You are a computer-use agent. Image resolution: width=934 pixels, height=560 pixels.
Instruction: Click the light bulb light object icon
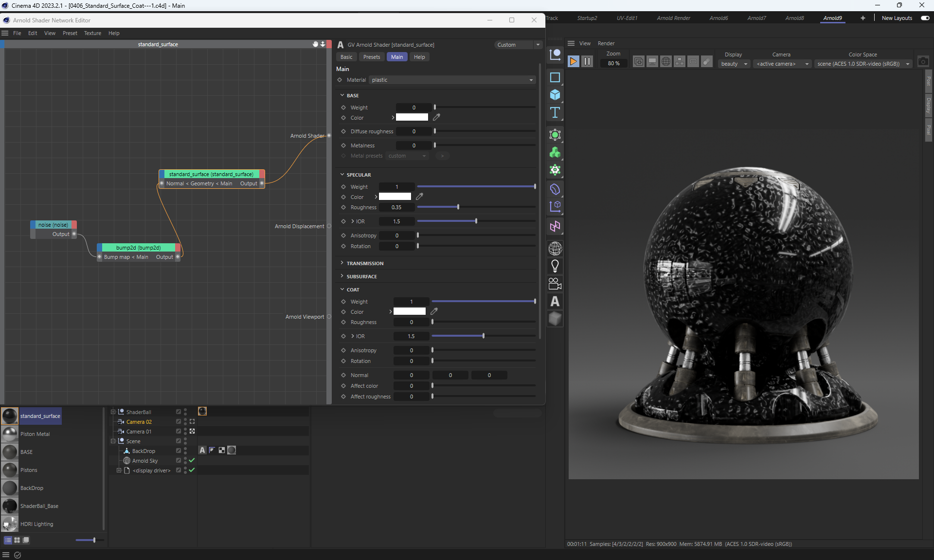tap(555, 266)
